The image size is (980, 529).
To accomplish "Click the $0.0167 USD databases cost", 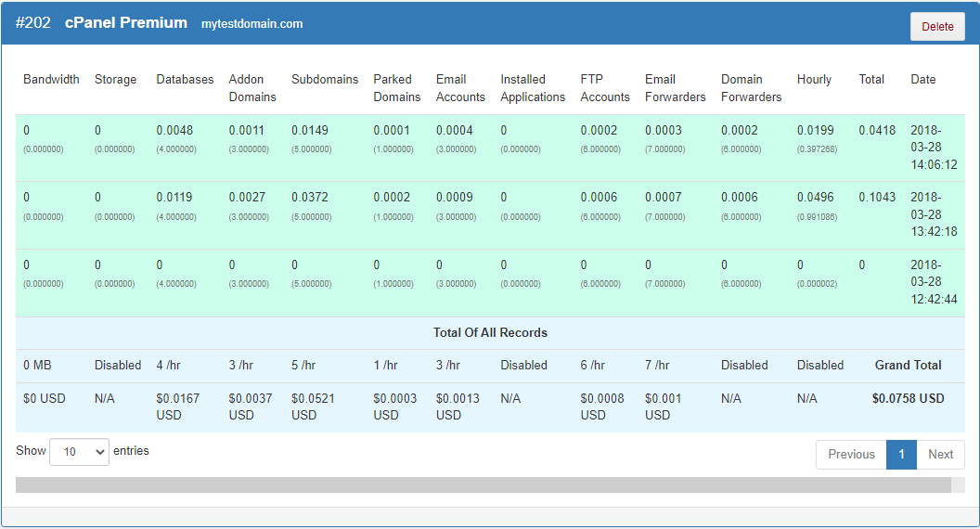I will [177, 406].
